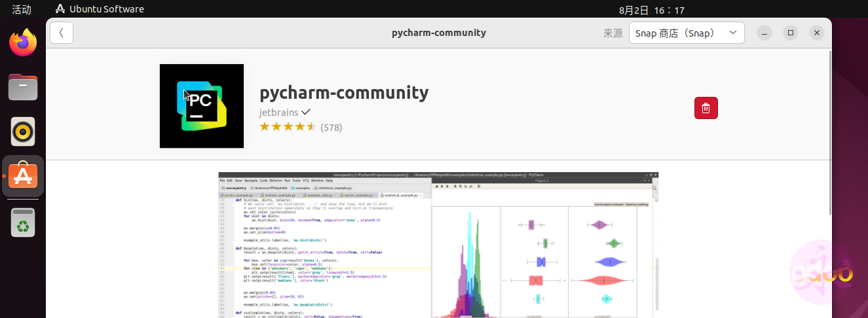Open the Snap 商店 source dropdown

point(687,33)
